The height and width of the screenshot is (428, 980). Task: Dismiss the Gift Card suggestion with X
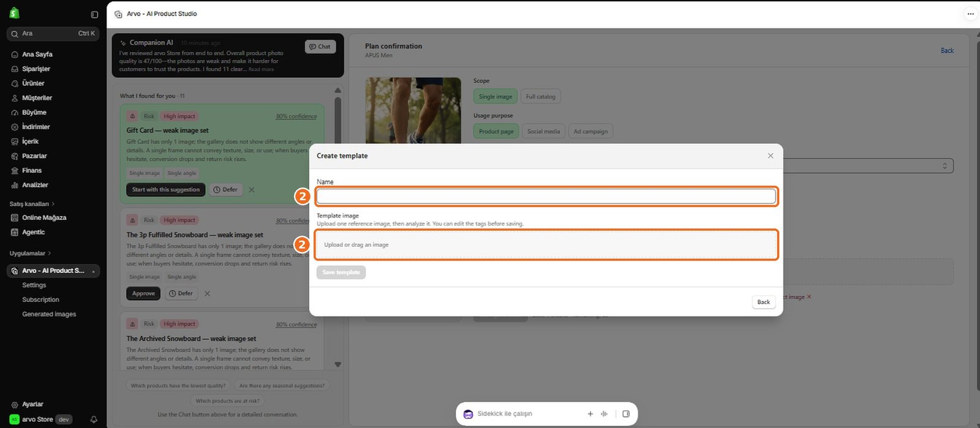(252, 190)
